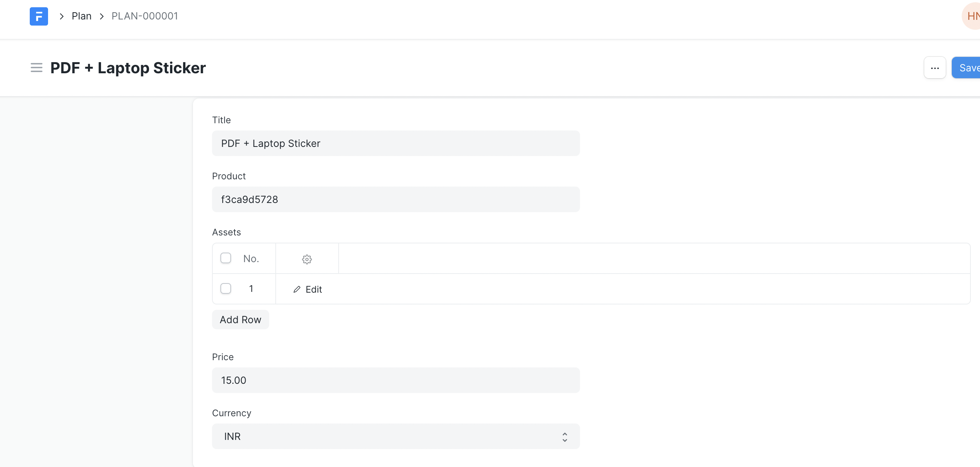
Task: Edit asset row 1
Action: tap(313, 290)
